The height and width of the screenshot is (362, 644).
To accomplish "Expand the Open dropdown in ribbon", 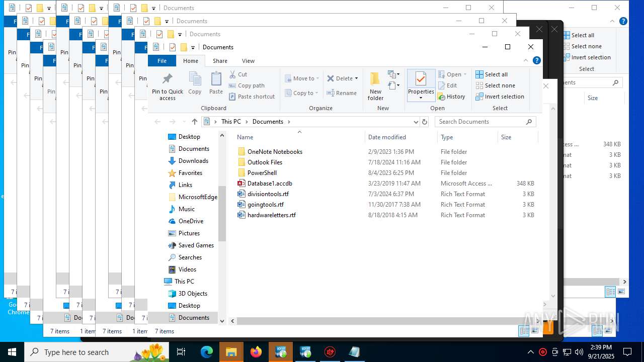I will 465,74.
